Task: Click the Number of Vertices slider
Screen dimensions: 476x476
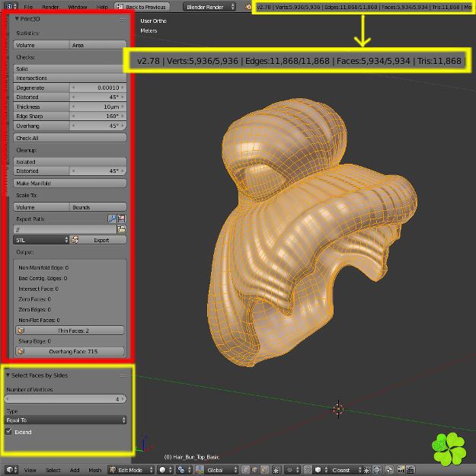Action: tap(65, 399)
